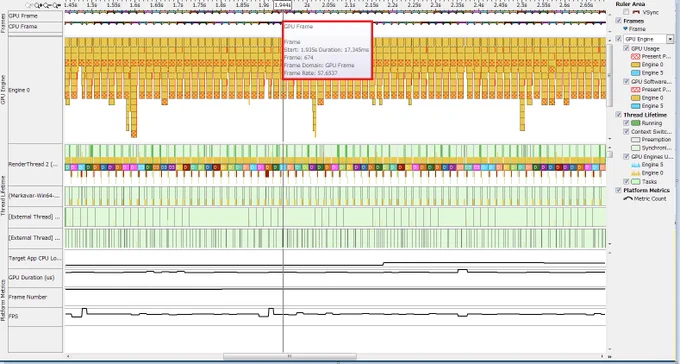Select the FPS metric row label

13,317
